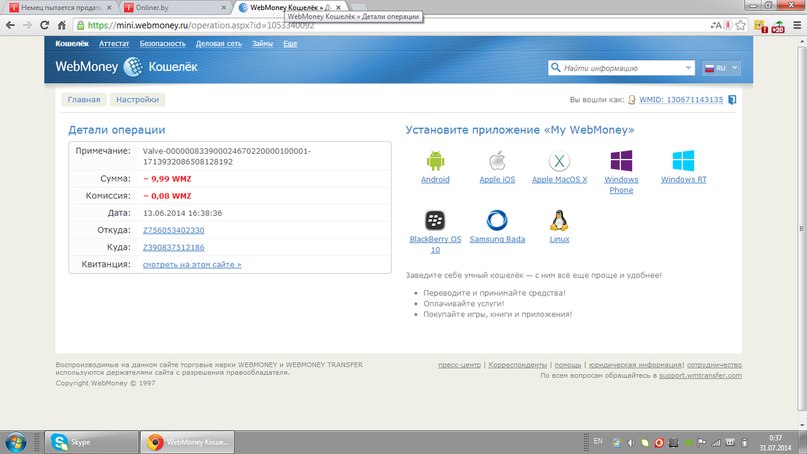
Task: Open the Windows Start button
Action: coord(15,442)
